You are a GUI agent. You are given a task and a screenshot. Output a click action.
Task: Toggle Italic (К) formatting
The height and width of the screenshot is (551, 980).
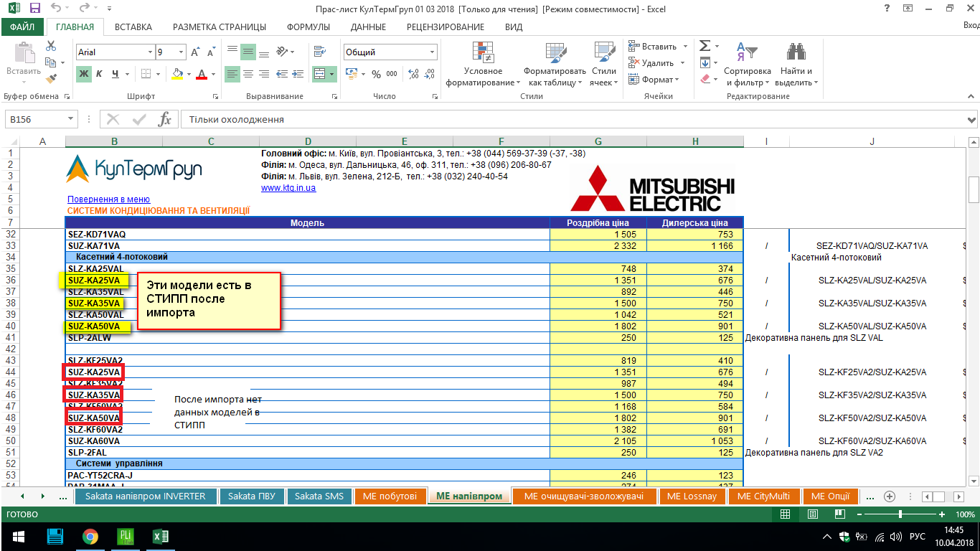coord(99,74)
